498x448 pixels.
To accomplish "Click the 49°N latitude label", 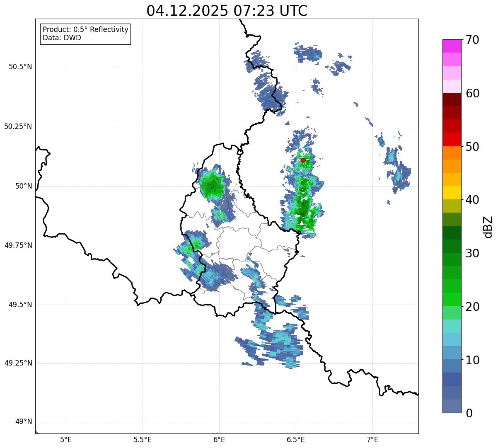I will 24,422.
